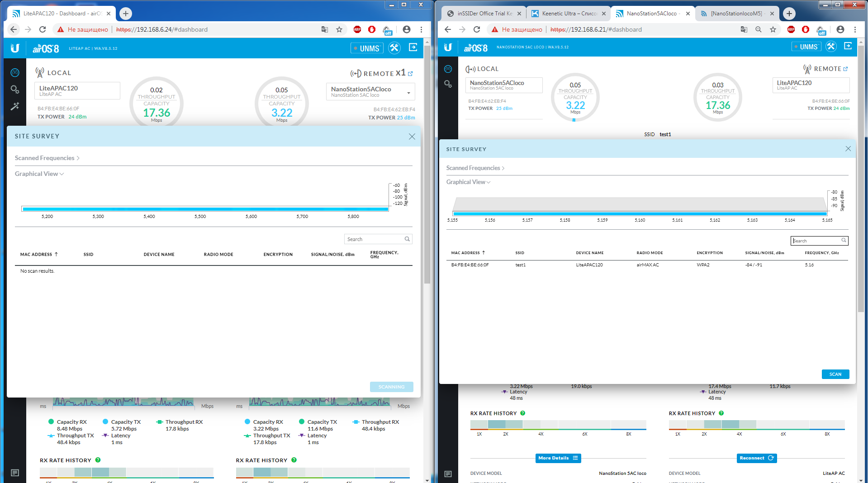Image resolution: width=868 pixels, height=483 pixels.
Task: Open wizard wand sidebar icon in left window
Action: tap(15, 106)
